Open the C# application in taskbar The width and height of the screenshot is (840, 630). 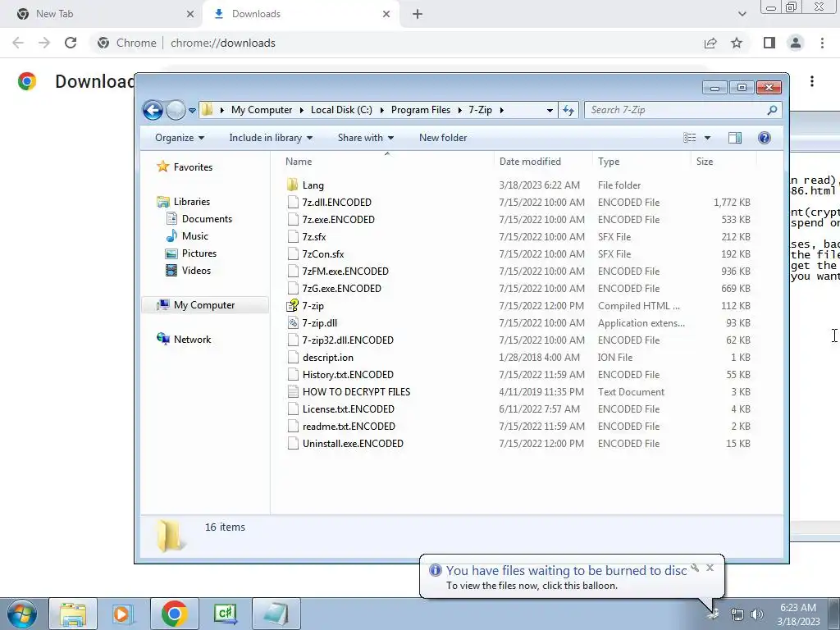pos(225,614)
